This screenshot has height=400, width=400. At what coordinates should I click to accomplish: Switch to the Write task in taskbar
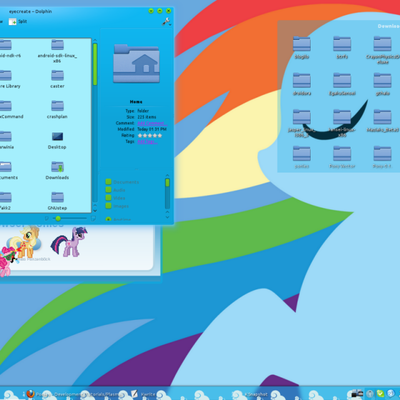pos(143,394)
